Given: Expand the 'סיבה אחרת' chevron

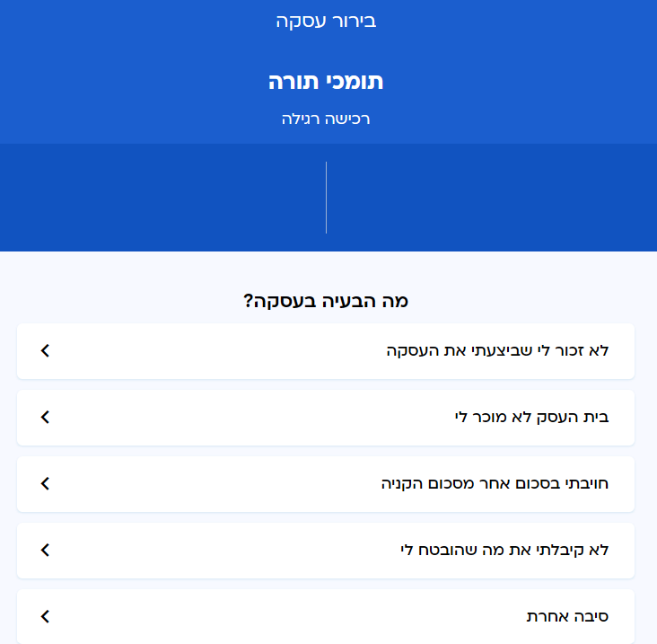Looking at the screenshot, I should point(46,617).
